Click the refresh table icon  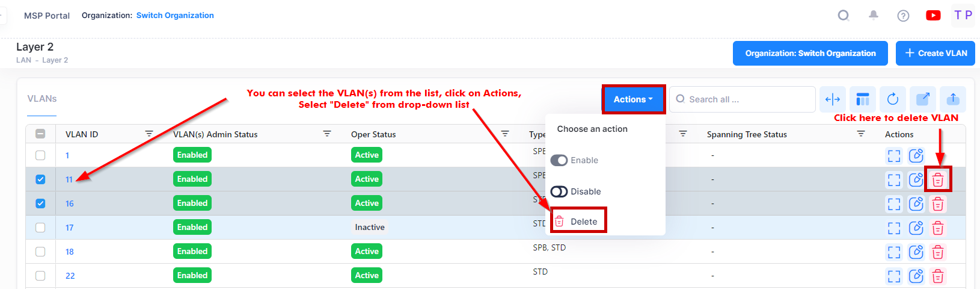893,99
